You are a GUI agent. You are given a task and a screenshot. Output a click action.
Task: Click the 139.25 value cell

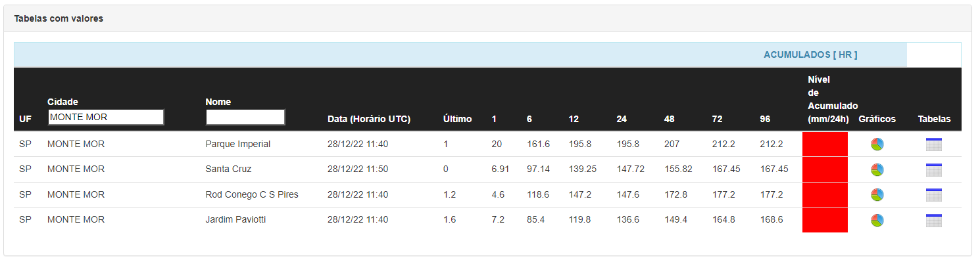pos(583,169)
